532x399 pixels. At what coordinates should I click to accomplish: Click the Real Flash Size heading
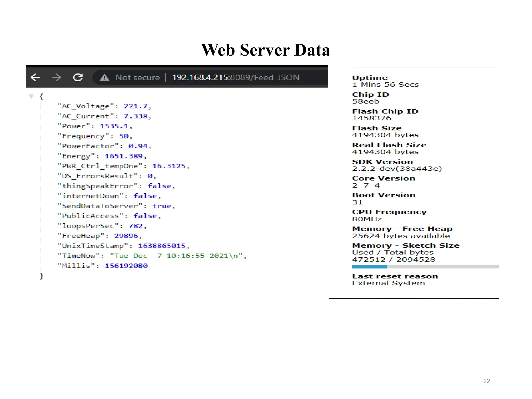coord(389,145)
